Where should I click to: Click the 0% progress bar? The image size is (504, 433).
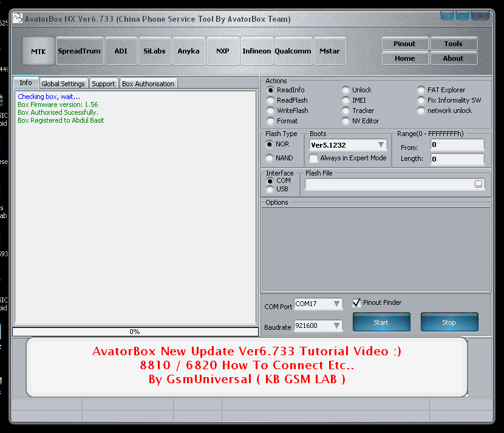135,332
